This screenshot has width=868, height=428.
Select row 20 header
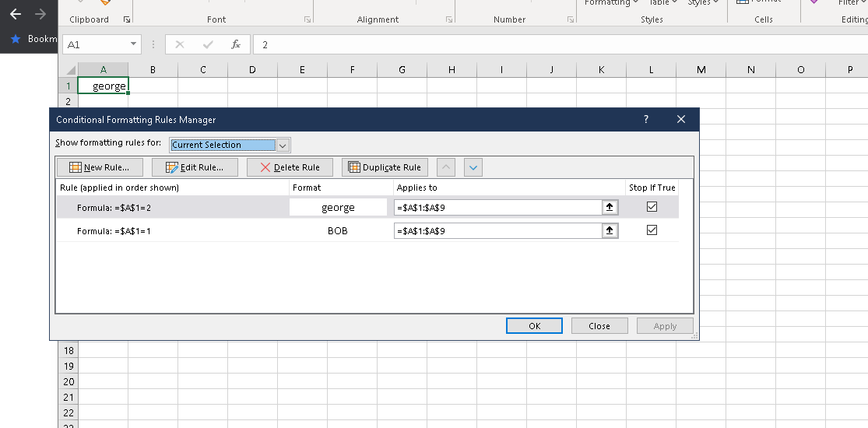69,381
